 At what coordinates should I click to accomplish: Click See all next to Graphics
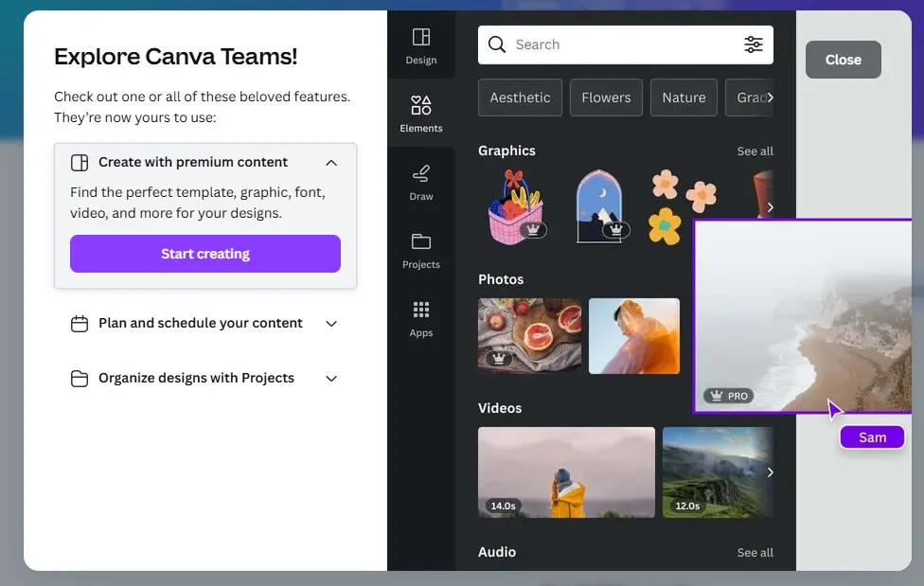tap(755, 151)
